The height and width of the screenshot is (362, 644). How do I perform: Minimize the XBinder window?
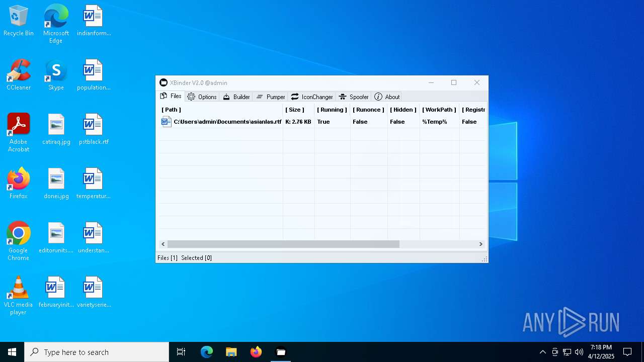click(x=431, y=82)
